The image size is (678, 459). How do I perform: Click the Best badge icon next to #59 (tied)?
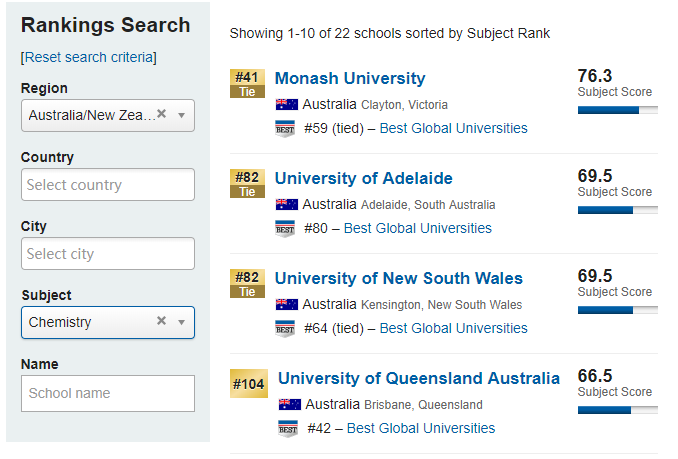point(285,129)
